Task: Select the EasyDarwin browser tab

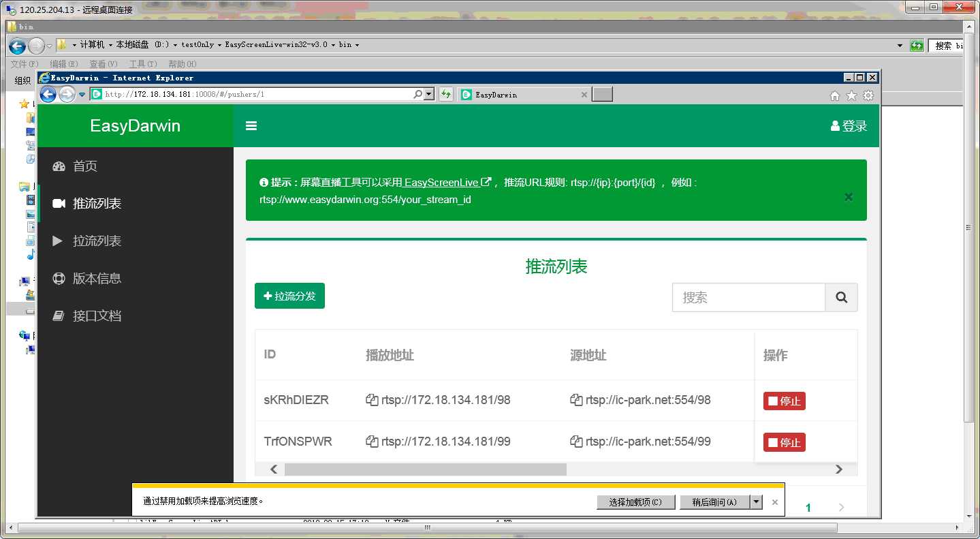Action: (524, 95)
